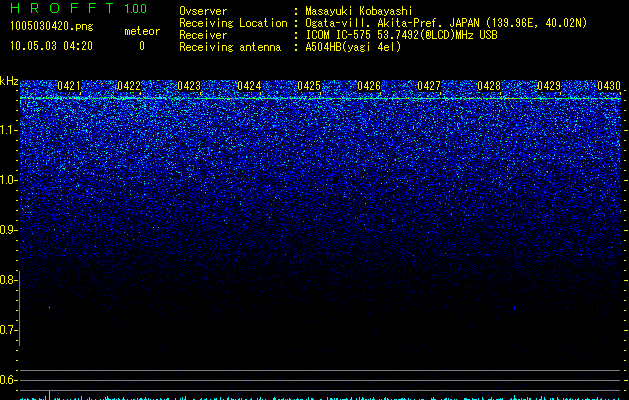
Task: Click the kHz axis unit label
Action: [x=9, y=81]
